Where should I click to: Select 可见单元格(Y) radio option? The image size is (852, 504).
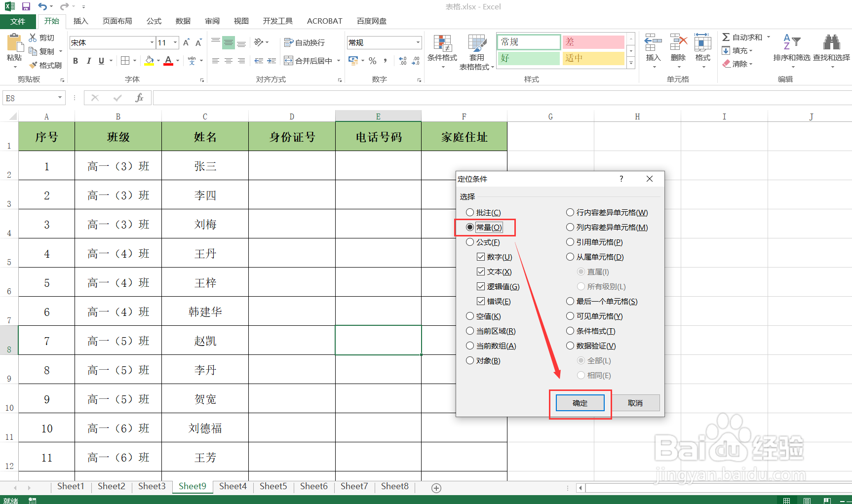(570, 316)
